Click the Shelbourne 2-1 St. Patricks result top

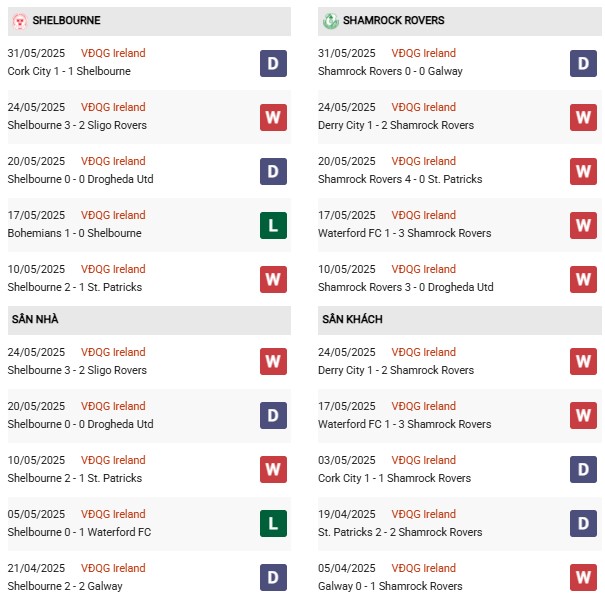75,287
